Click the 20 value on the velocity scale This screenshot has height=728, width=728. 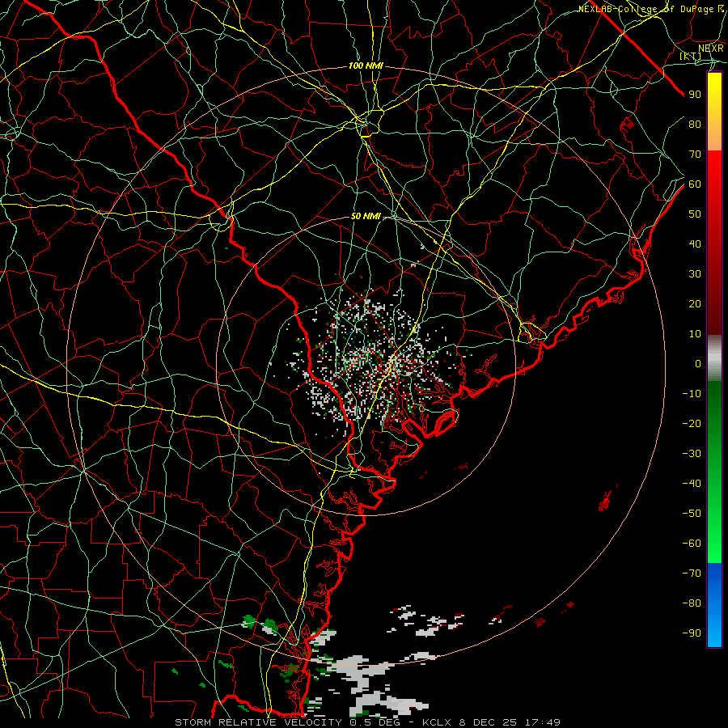(x=695, y=304)
